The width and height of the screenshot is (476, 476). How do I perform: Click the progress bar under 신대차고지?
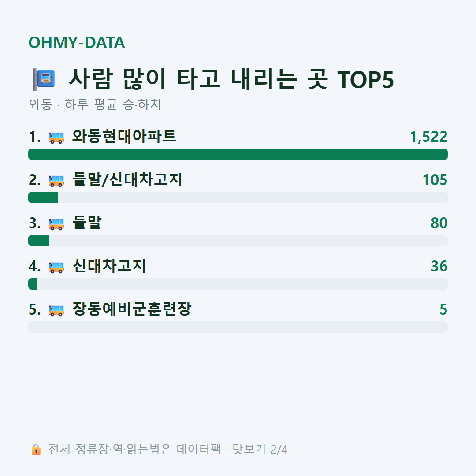tap(238, 284)
